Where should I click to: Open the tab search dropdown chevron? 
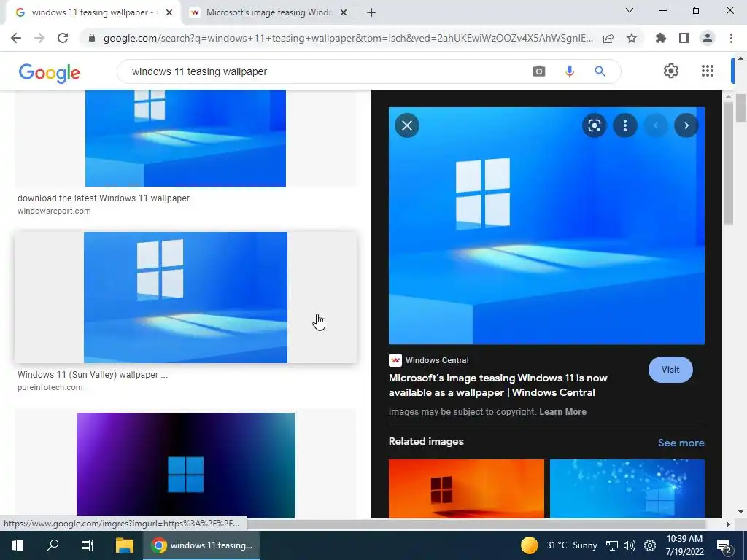pos(630,10)
